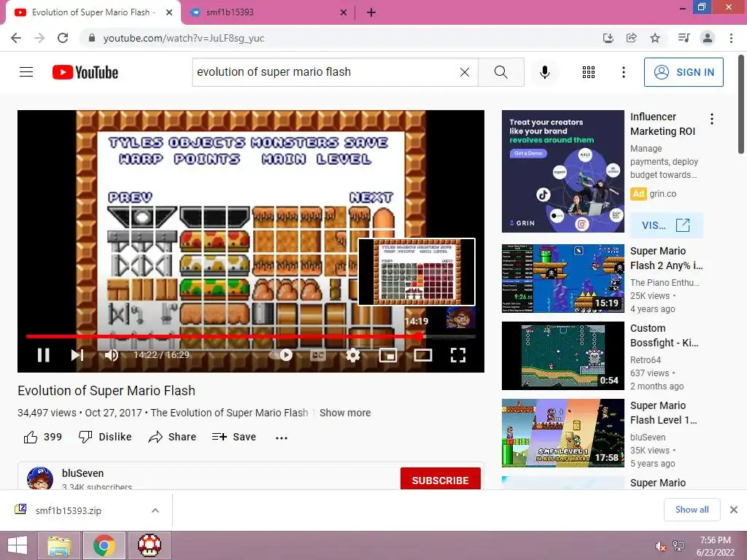The height and width of the screenshot is (560, 747).
Task: Click the progress bar scrubber dot
Action: (x=418, y=337)
